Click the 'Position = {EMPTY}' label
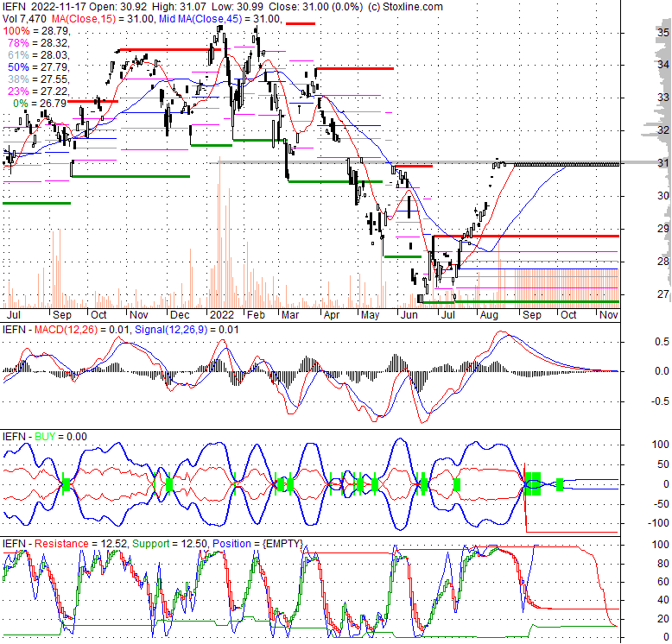 click(x=258, y=544)
